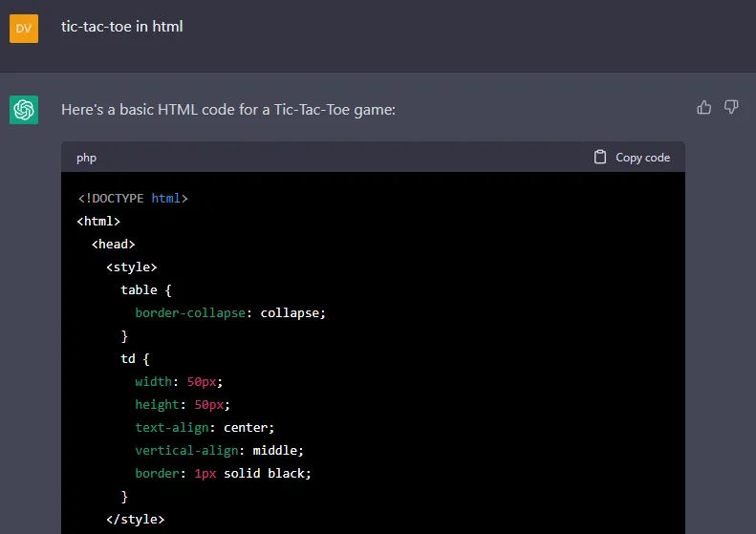Click the DV user avatar
Image resolution: width=756 pixels, height=534 pixels.
click(24, 29)
